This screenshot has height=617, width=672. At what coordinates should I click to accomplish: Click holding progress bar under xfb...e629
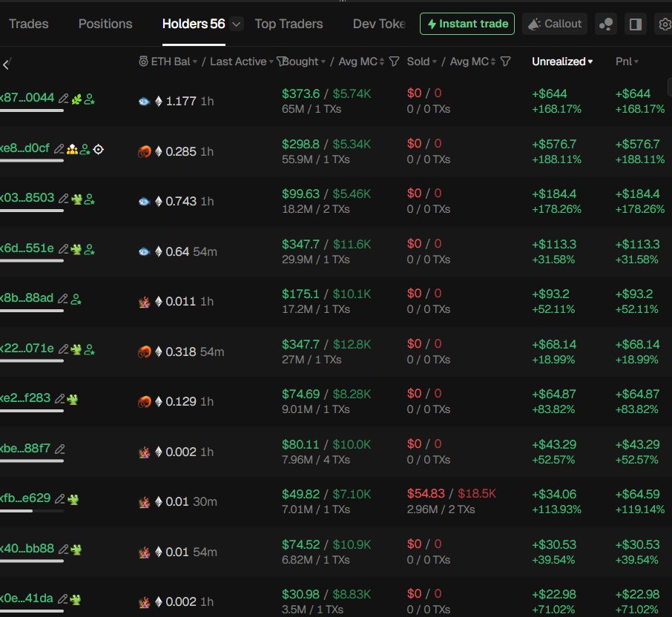tap(32, 511)
